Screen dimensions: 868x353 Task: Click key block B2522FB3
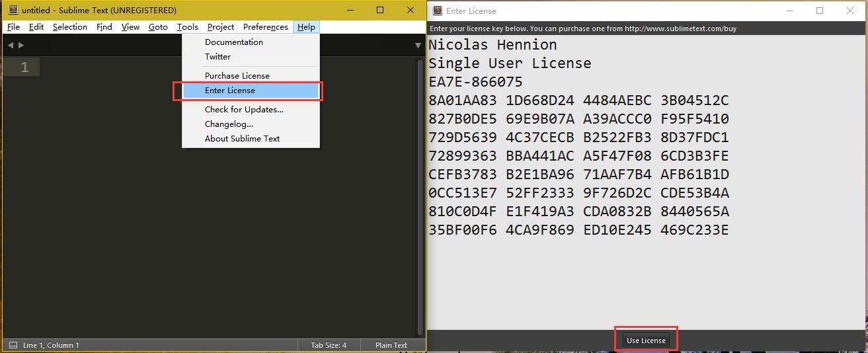(617, 137)
